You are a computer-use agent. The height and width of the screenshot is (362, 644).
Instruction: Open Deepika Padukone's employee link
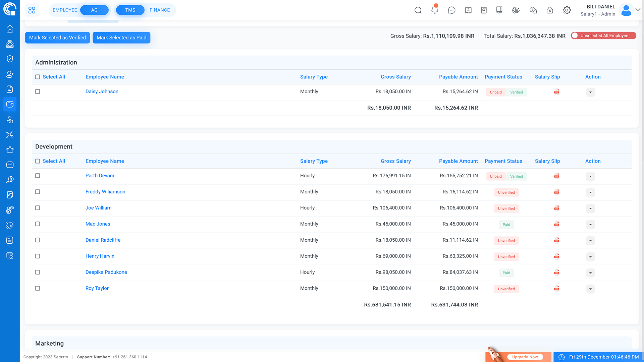click(x=106, y=272)
